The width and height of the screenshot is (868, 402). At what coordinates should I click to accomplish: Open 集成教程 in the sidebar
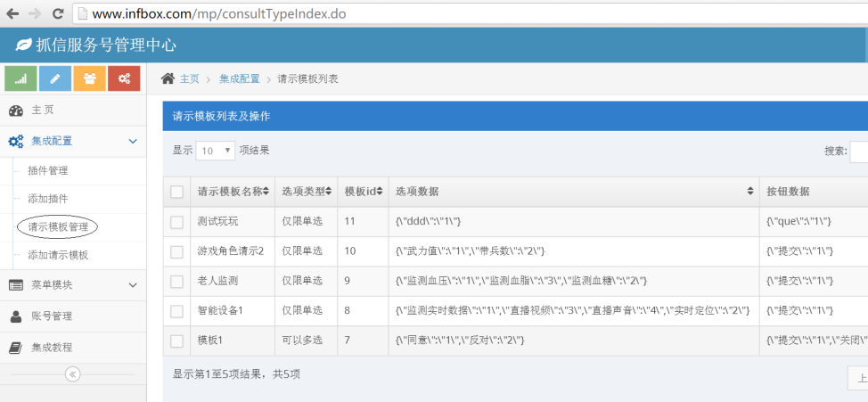(52, 348)
